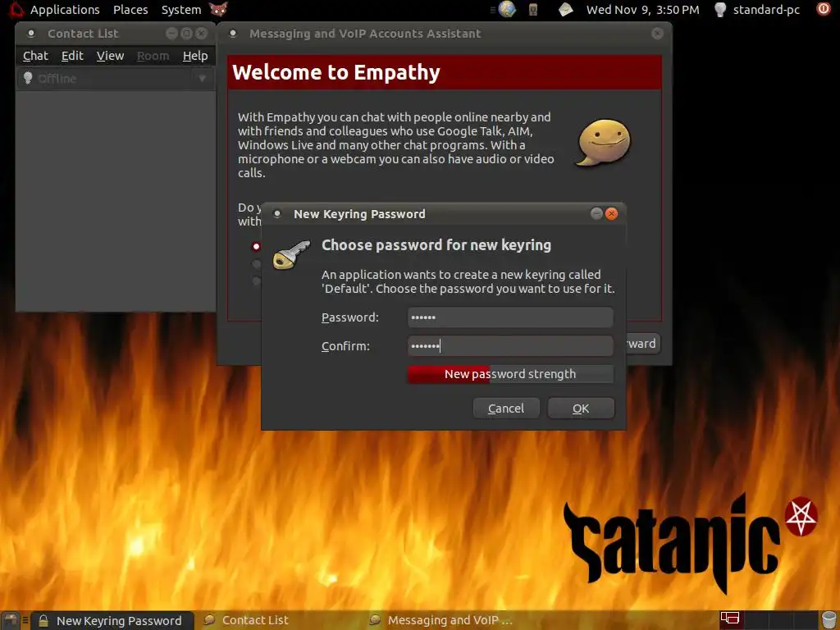
Task: Open the View menu in Contact List
Action: pyautogui.click(x=111, y=56)
